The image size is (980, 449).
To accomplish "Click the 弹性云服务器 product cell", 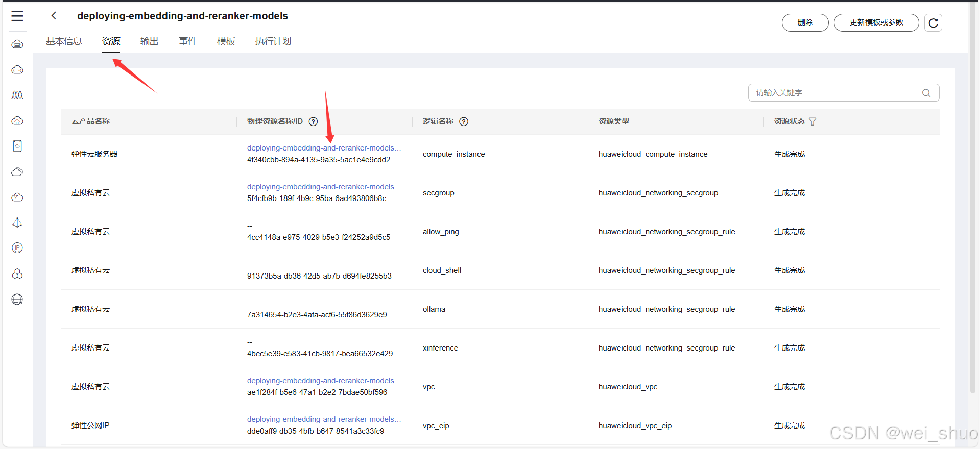I will 94,154.
